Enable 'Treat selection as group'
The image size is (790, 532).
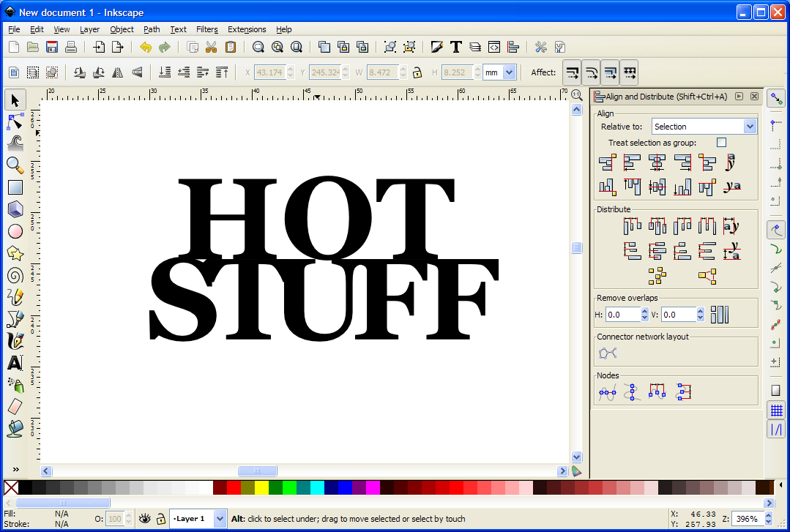(x=721, y=142)
